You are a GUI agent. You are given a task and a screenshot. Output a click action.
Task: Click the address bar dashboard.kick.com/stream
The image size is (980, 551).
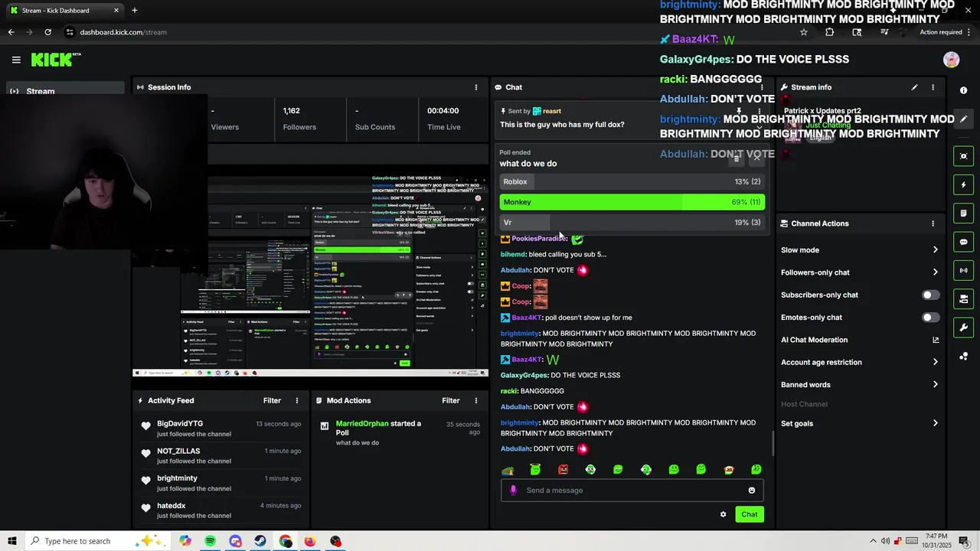122,32
